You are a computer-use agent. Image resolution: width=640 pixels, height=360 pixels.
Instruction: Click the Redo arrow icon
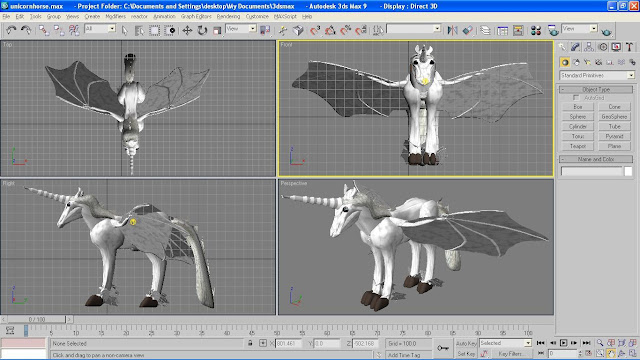tap(26, 30)
